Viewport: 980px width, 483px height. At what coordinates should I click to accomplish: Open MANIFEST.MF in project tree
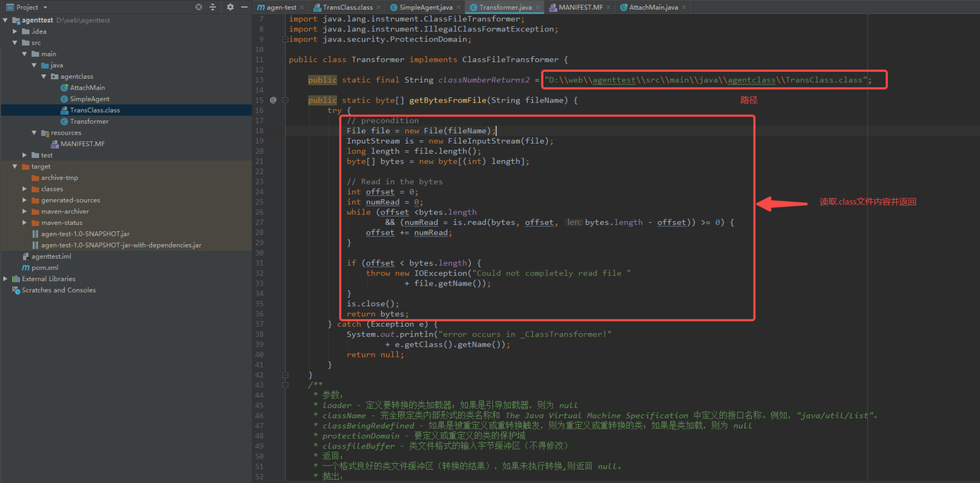[81, 144]
